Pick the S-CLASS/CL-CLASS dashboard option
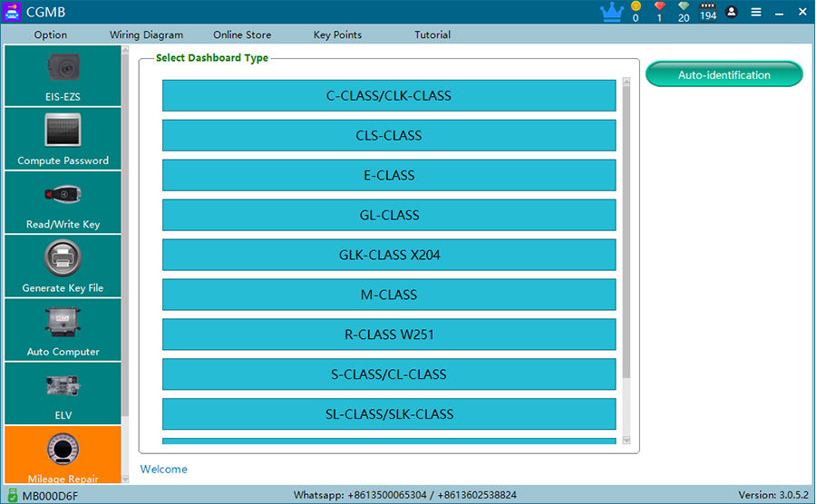Image resolution: width=816 pixels, height=504 pixels. point(388,374)
